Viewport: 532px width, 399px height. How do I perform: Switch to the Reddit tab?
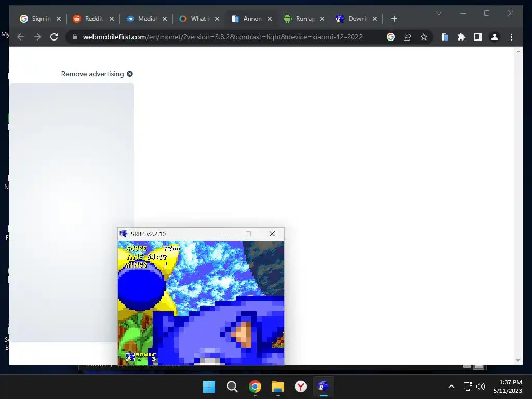(94, 19)
